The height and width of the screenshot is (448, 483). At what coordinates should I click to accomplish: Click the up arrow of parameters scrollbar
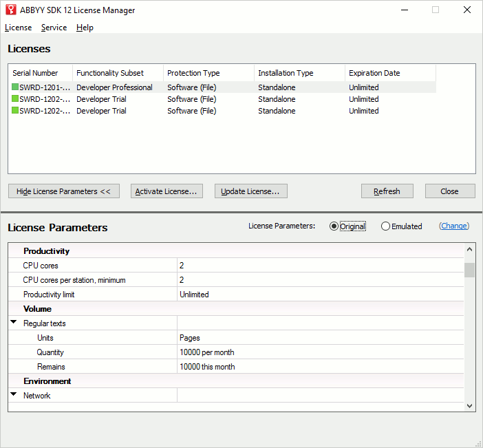tap(469, 249)
